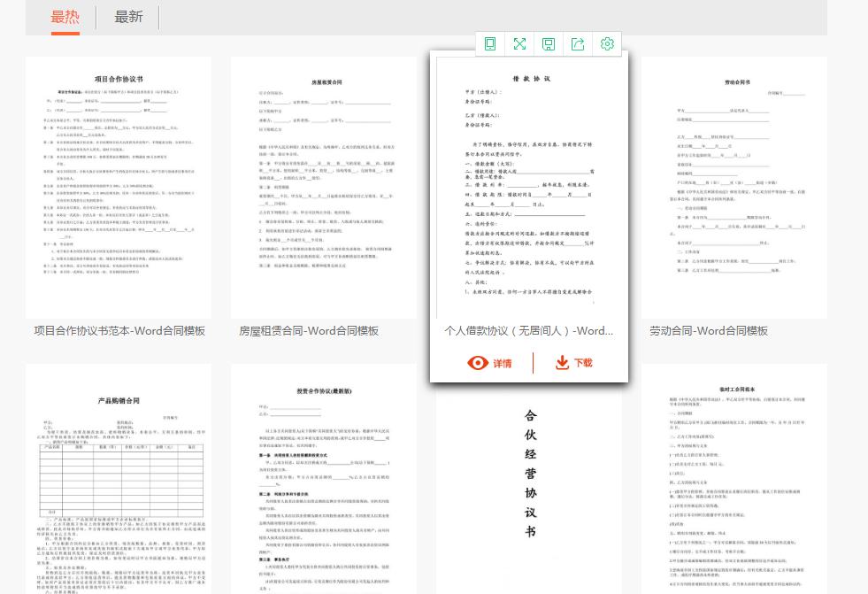Screen dimensions: 868x594
Task: Preview the loan template in mobile view
Action: pyautogui.click(x=490, y=43)
